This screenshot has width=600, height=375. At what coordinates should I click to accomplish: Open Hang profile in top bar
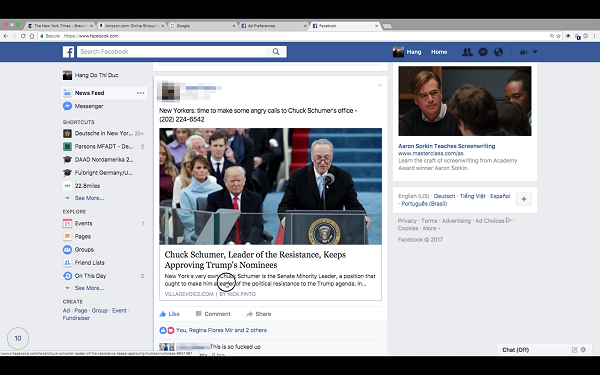(407, 52)
